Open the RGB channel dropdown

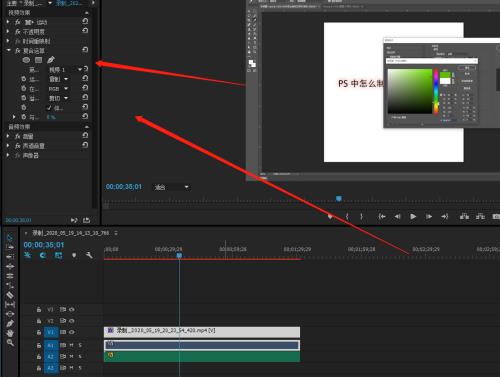pos(59,88)
